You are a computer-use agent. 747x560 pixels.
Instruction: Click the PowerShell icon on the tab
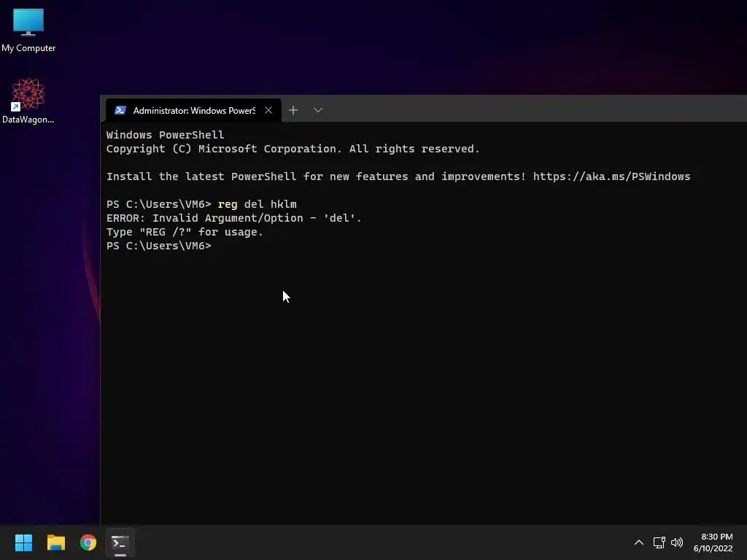click(120, 111)
